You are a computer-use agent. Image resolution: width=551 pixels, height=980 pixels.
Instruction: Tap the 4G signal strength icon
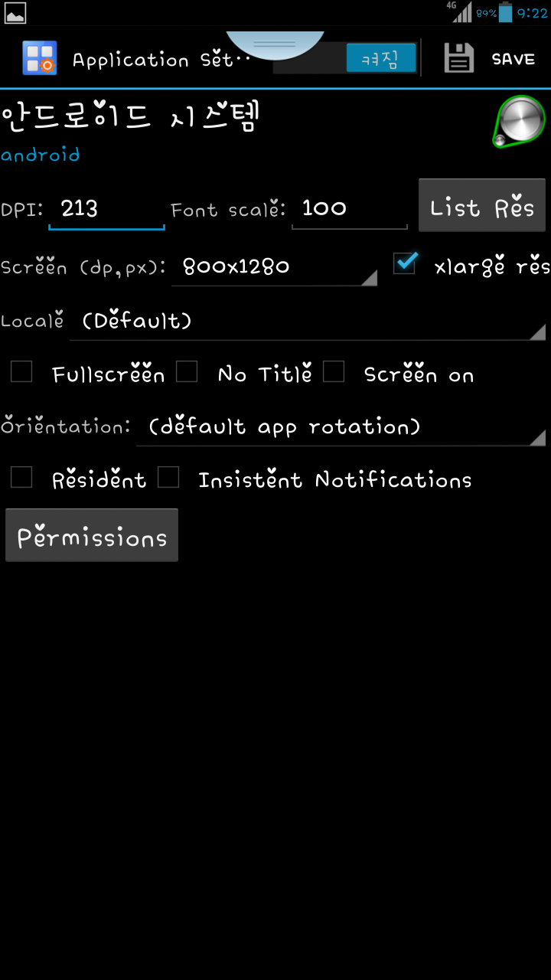point(461,11)
